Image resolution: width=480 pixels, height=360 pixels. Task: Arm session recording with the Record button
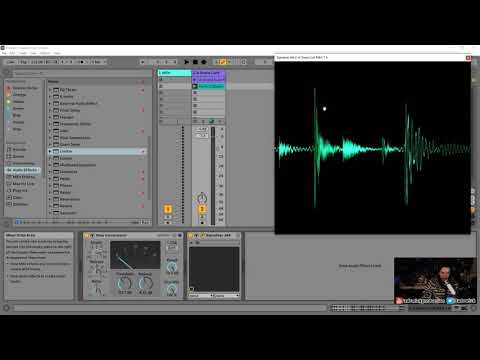point(204,62)
